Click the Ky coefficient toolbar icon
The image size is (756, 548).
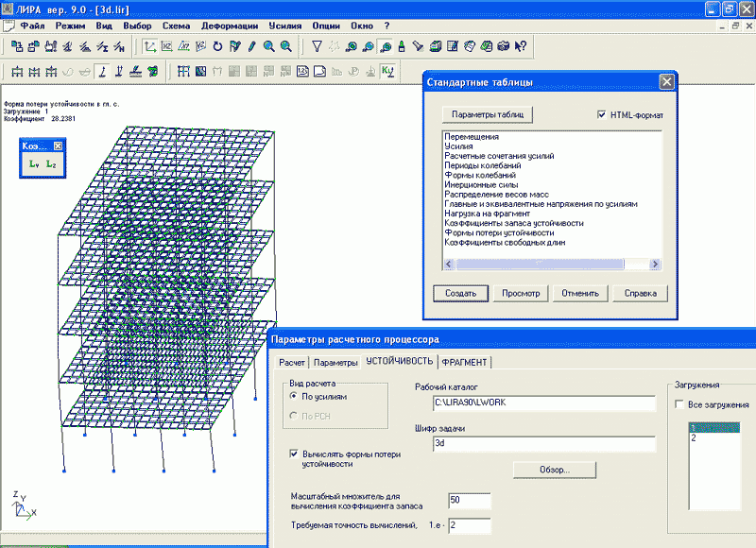387,71
